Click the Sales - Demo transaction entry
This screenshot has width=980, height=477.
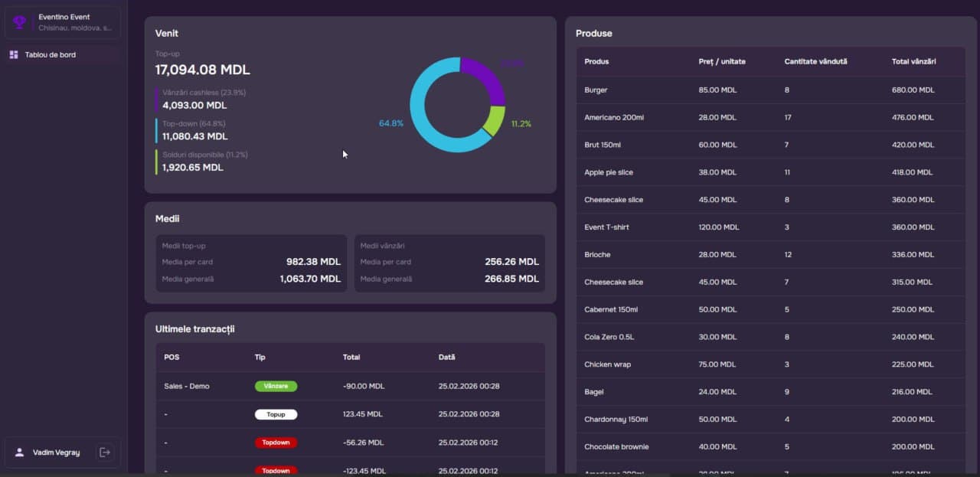coord(186,386)
